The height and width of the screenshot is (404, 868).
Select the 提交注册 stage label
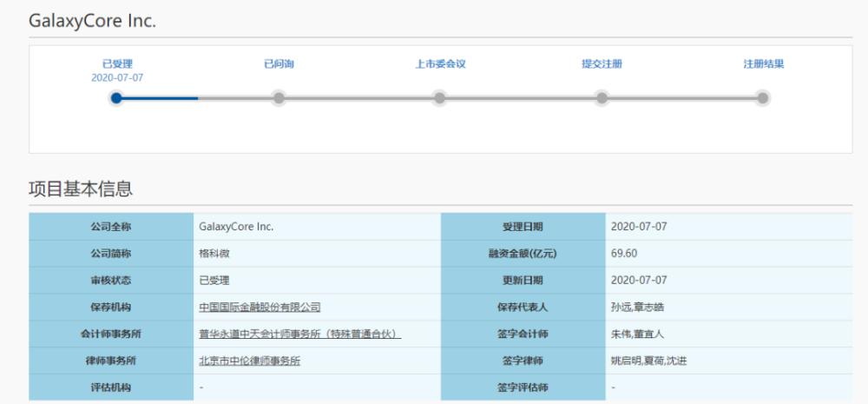602,64
